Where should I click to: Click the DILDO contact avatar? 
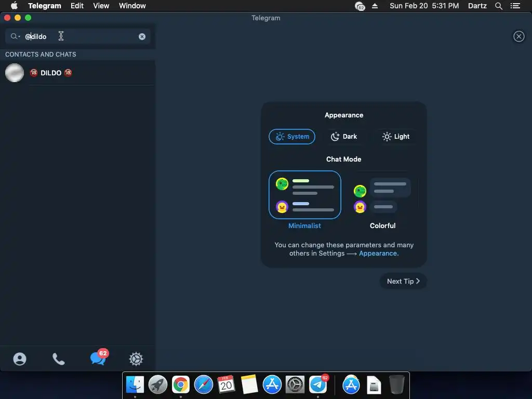click(x=15, y=73)
